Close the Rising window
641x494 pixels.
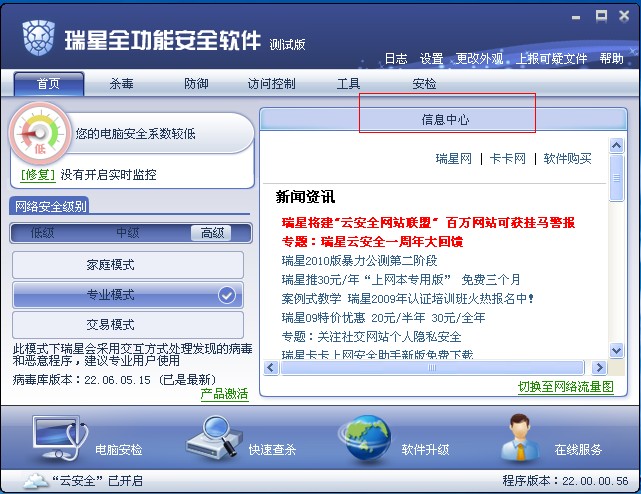[624, 16]
